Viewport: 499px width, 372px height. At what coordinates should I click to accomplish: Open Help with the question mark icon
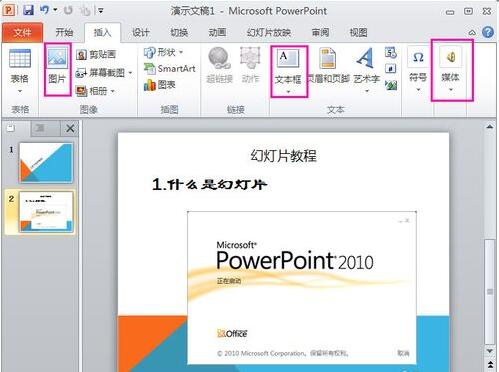click(488, 32)
